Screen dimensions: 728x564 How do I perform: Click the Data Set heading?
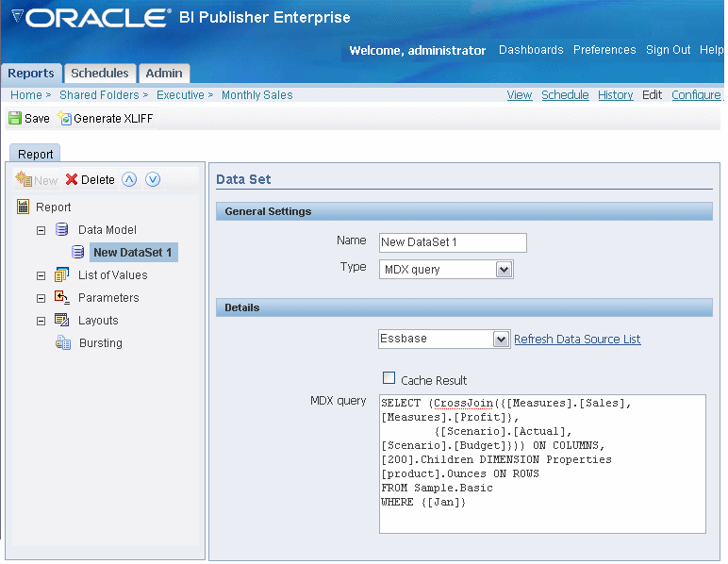tap(243, 179)
